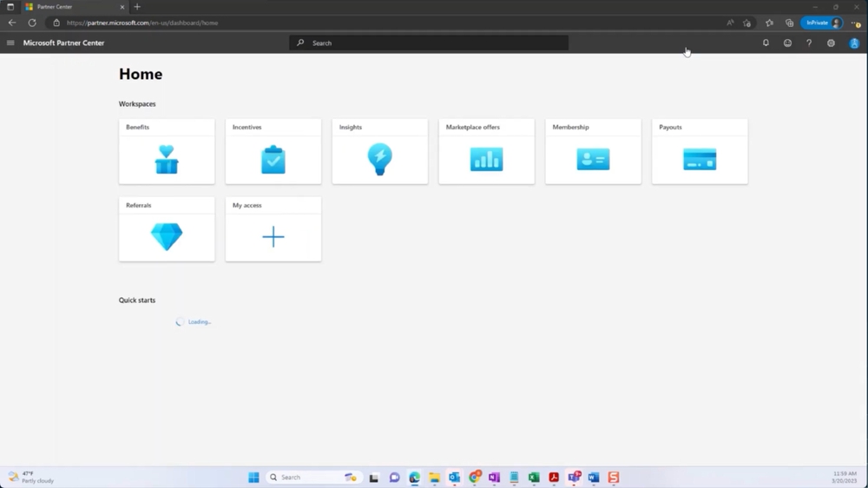Open the Partner Center settings gear
The image size is (868, 488).
pos(831,43)
